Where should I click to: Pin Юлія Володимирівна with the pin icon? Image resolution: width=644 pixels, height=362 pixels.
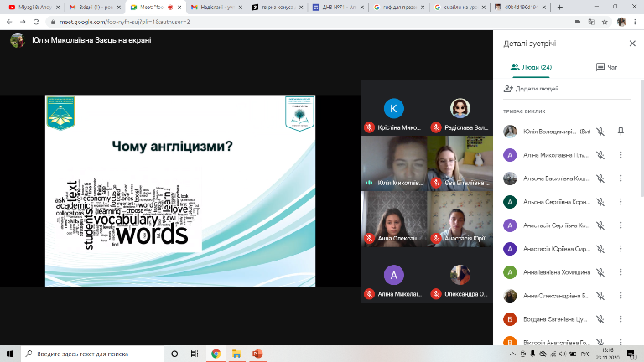[x=621, y=132]
